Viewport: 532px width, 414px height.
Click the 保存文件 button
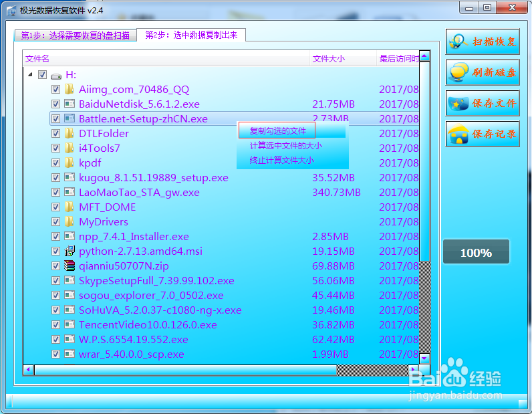483,103
